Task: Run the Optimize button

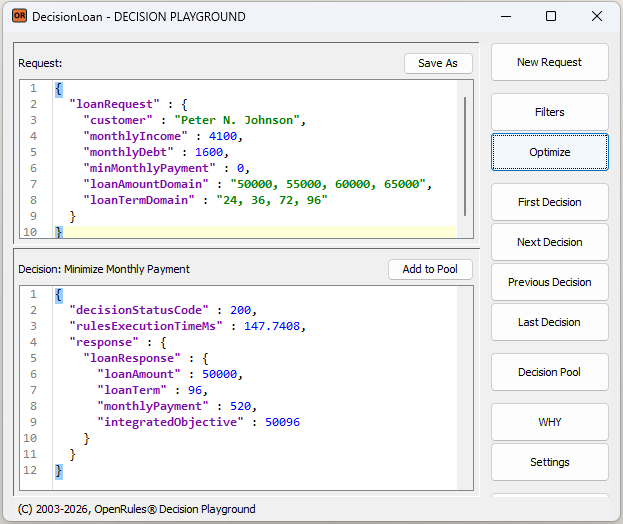Action: coord(549,152)
